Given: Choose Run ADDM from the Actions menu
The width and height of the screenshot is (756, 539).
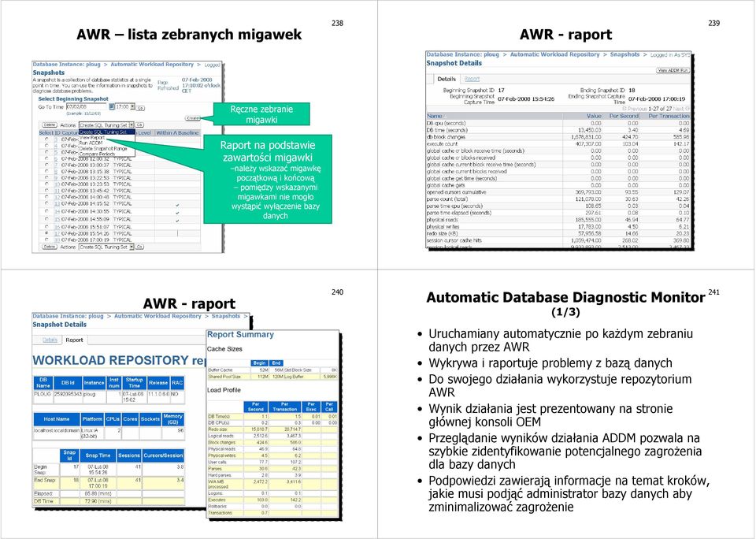Looking at the screenshot, I should coord(91,143).
